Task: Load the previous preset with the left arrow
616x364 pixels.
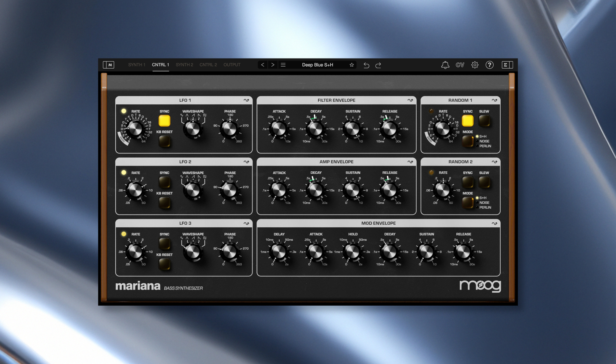Action: (x=263, y=65)
